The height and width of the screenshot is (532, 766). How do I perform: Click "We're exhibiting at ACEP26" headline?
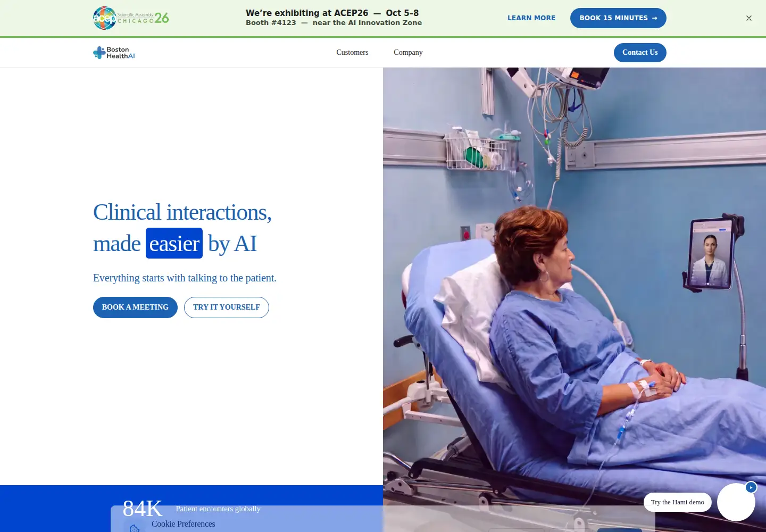tap(307, 13)
